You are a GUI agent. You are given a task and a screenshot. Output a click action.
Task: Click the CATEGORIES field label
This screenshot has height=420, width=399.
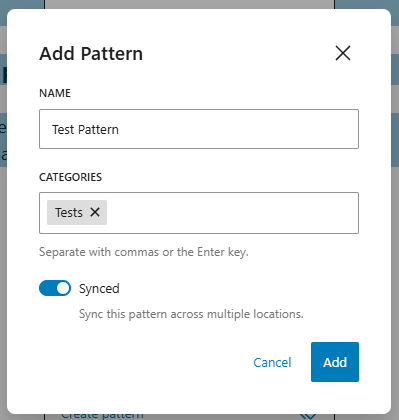pyautogui.click(x=70, y=177)
